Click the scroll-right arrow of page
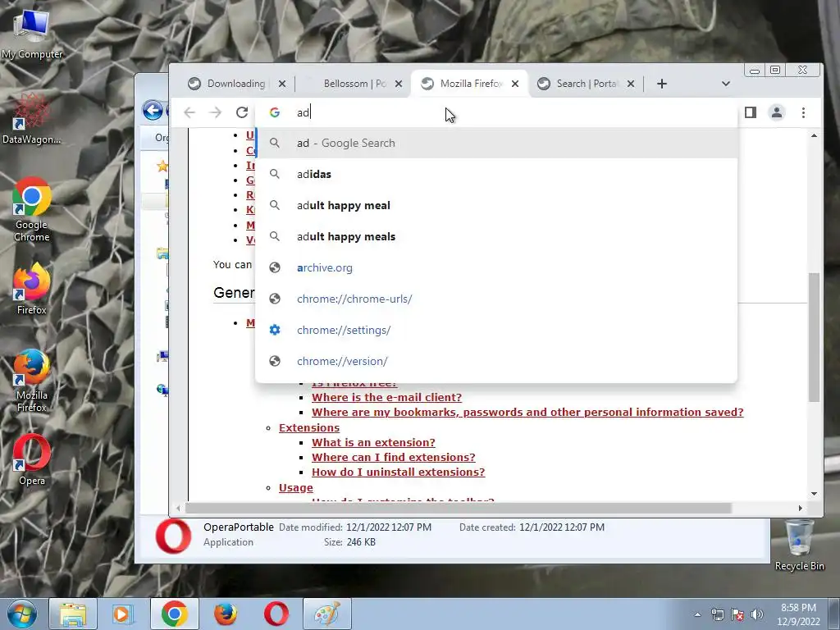The height and width of the screenshot is (630, 840). [x=801, y=508]
